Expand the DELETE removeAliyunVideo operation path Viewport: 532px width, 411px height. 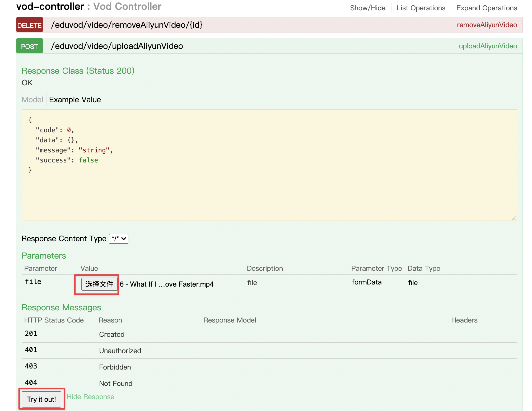coord(127,25)
